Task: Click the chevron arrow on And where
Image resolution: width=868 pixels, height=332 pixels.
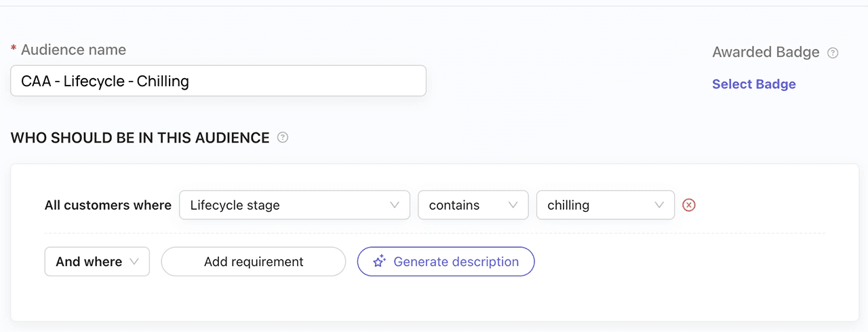Action: click(x=134, y=261)
